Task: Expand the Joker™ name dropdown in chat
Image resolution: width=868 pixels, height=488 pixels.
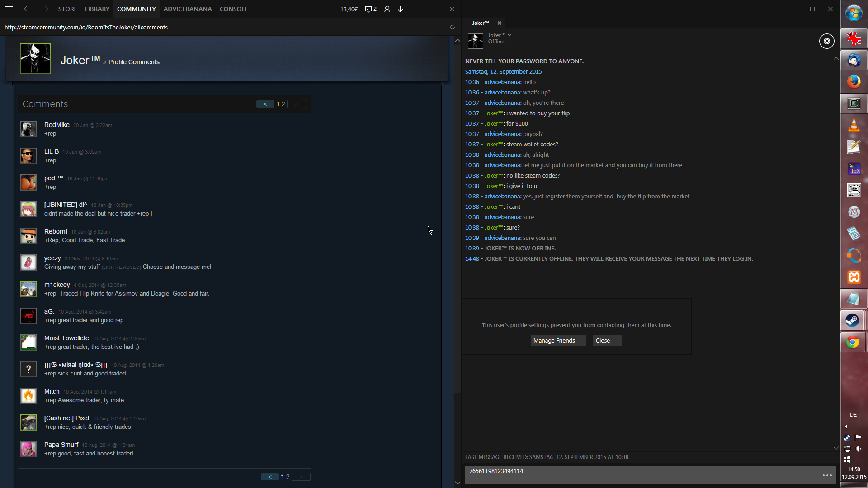Action: [509, 35]
